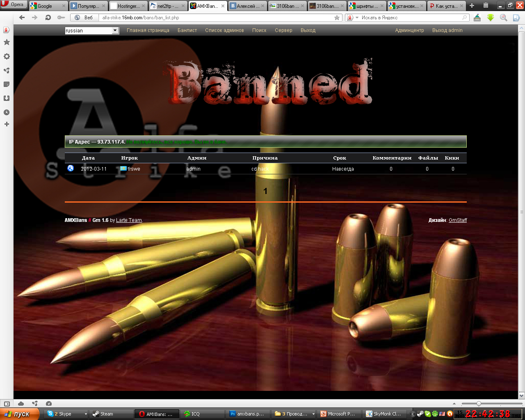525x420 pixels.
Task: Click the page-view icon at toolbar's right end
Action: [516, 18]
